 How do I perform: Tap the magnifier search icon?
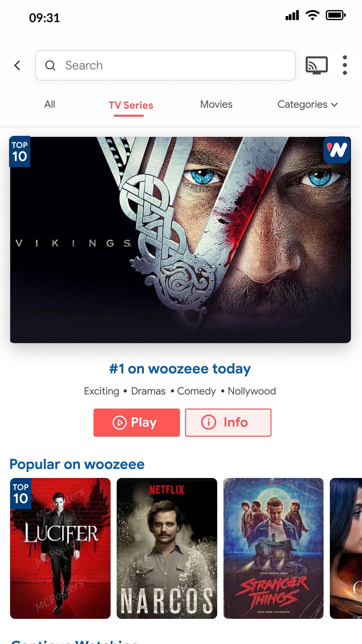(x=50, y=65)
